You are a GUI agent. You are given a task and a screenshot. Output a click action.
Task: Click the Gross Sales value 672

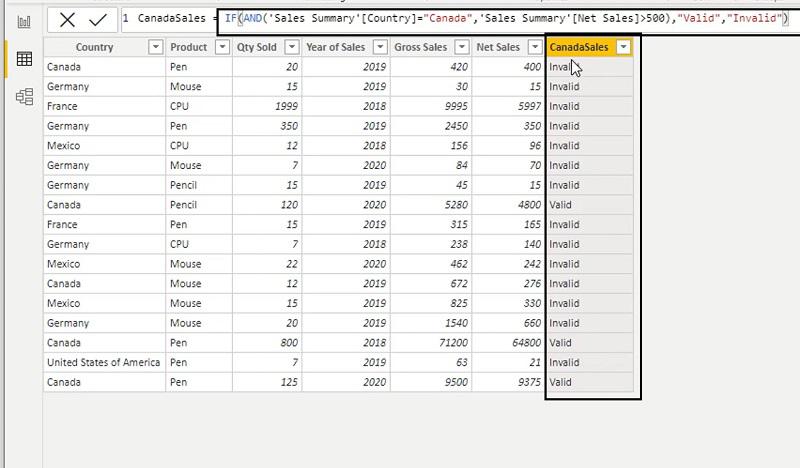[x=459, y=284]
